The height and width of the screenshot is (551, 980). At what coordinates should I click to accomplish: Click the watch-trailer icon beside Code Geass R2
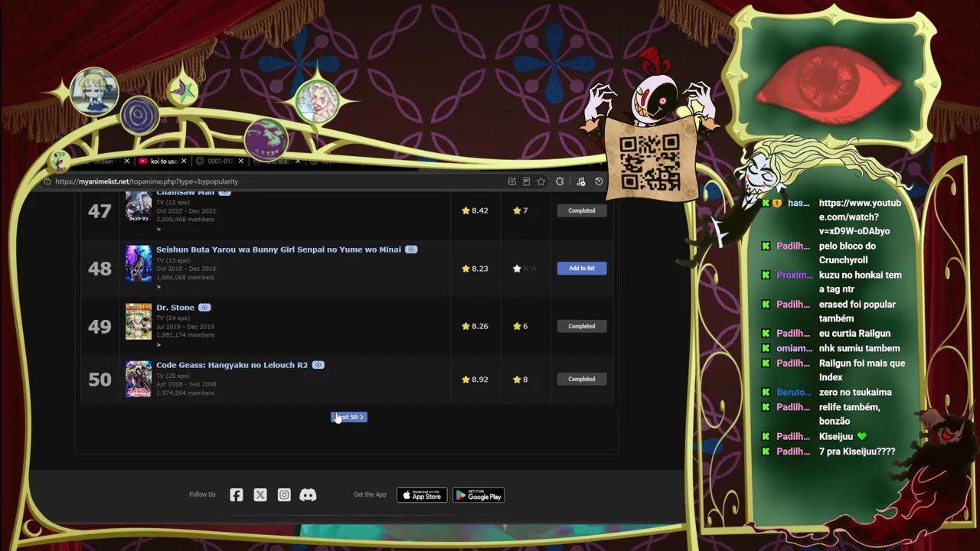pyautogui.click(x=318, y=365)
